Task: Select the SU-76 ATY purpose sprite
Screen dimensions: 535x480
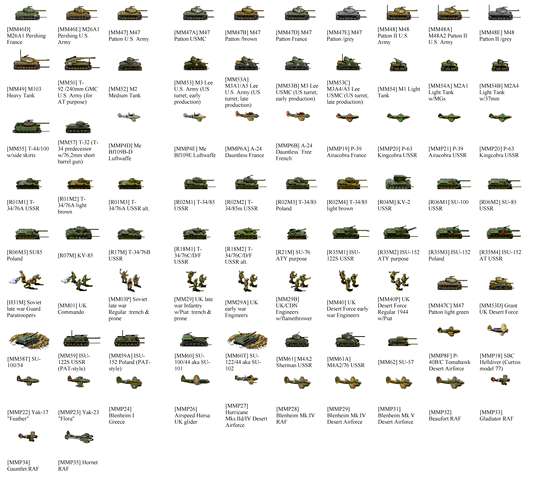Action: [x=297, y=234]
